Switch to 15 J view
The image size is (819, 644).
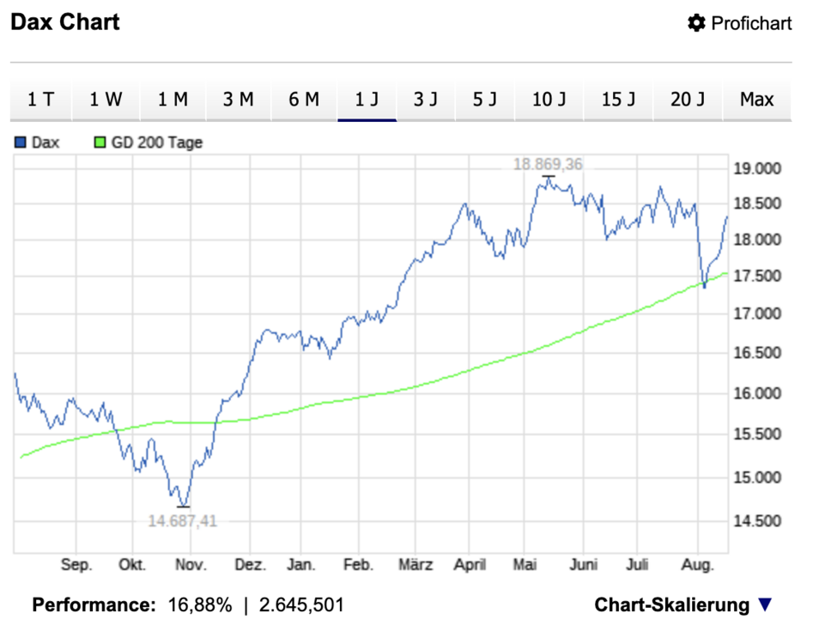pyautogui.click(x=618, y=100)
